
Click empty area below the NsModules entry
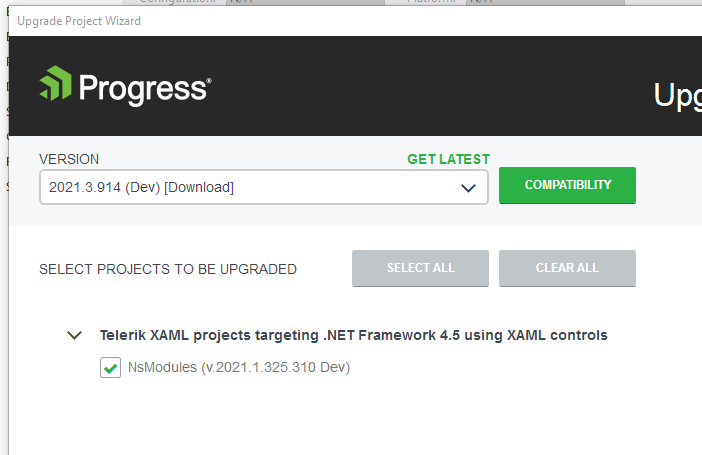pos(350,420)
